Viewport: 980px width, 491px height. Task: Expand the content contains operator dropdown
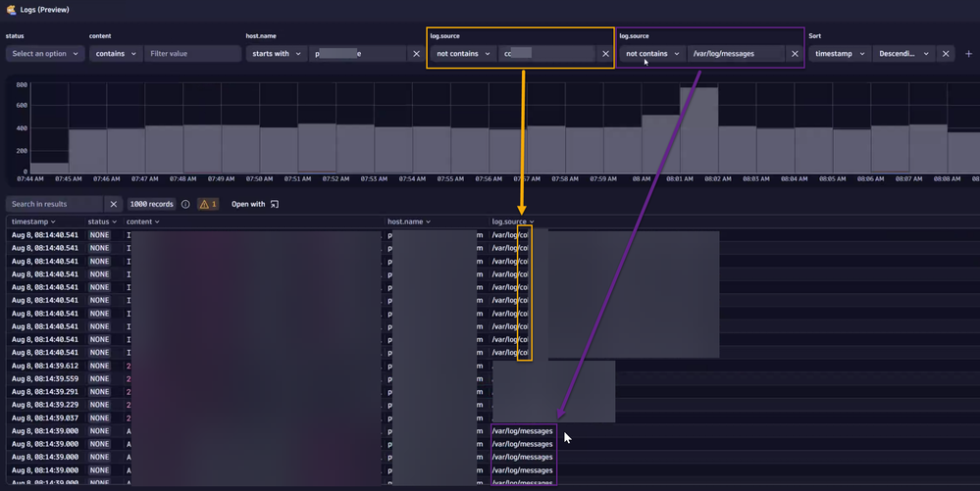pos(116,54)
